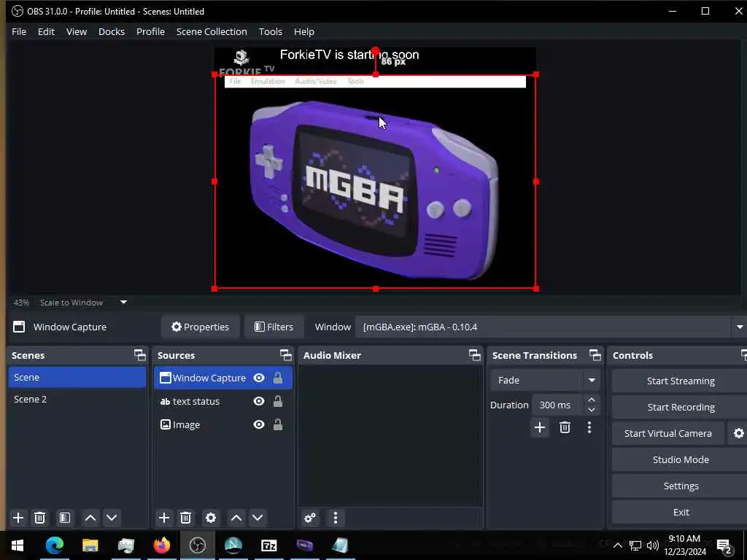747x560 pixels.
Task: Open the Docks menu
Action: click(112, 31)
